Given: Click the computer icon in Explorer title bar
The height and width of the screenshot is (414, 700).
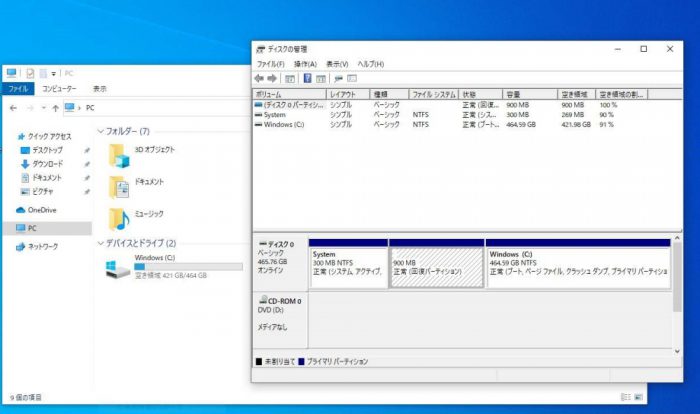Looking at the screenshot, I should [x=12, y=73].
